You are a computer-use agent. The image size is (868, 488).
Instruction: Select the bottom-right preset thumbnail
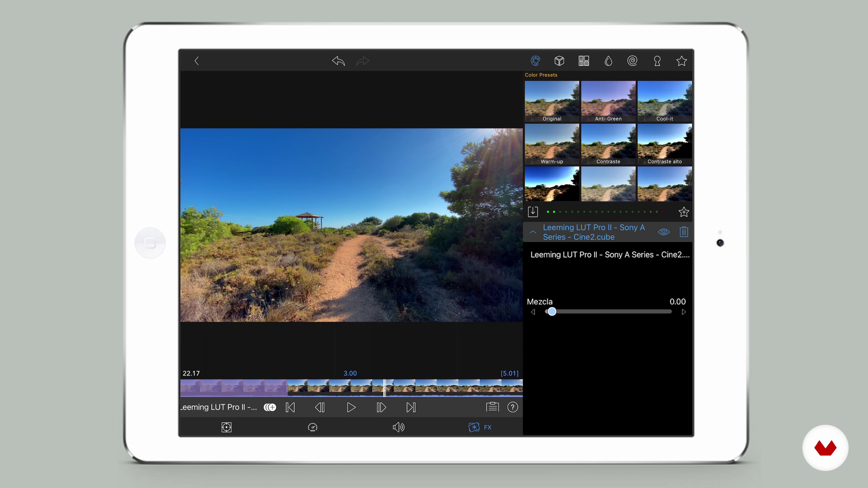[x=665, y=184]
